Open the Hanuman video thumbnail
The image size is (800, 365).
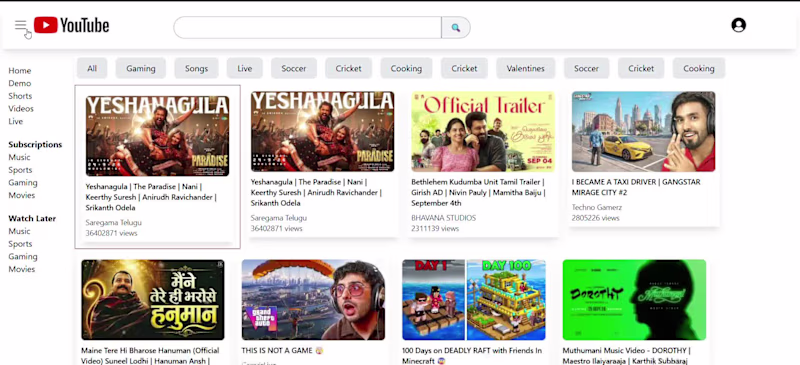153,300
